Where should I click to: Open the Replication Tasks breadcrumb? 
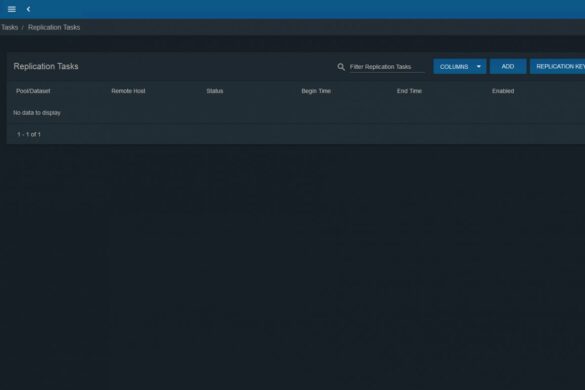point(54,27)
